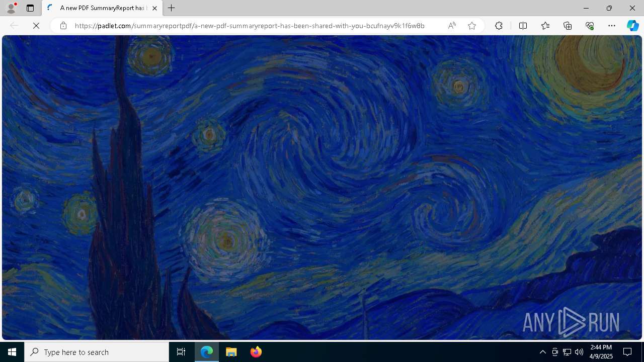View site information lock icon
This screenshot has height=362, width=644.
pyautogui.click(x=63, y=26)
